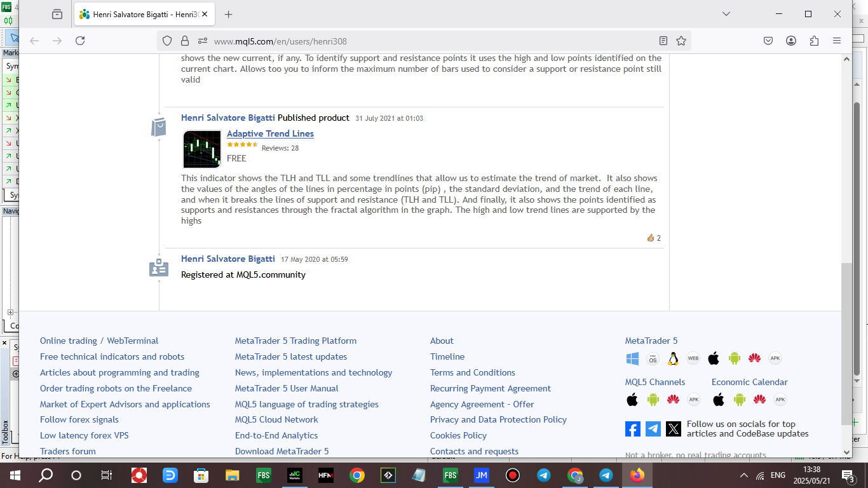Viewport: 868px width, 488px height.
Task: Click the page vertical scrollbar thumb
Action: [846, 343]
